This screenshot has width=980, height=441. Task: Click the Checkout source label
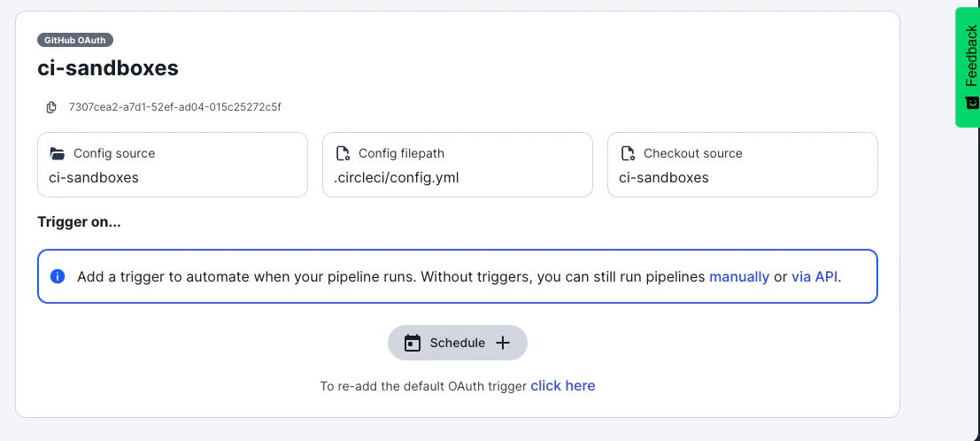pyautogui.click(x=693, y=153)
